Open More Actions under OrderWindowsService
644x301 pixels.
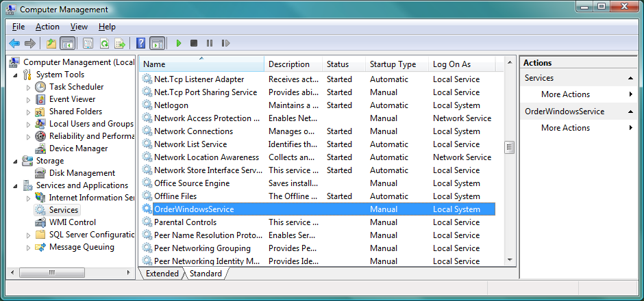[x=565, y=128]
